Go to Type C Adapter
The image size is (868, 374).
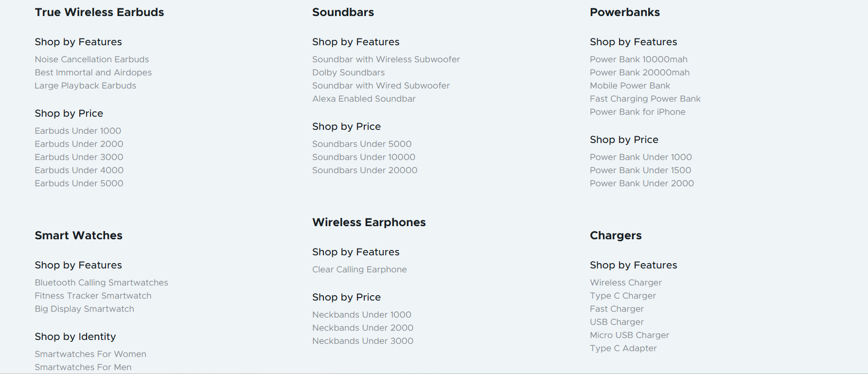click(623, 348)
